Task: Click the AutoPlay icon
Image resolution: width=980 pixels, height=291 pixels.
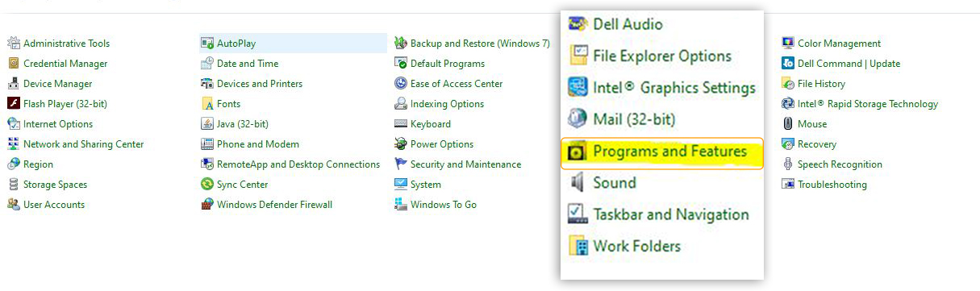Action: coord(207,44)
